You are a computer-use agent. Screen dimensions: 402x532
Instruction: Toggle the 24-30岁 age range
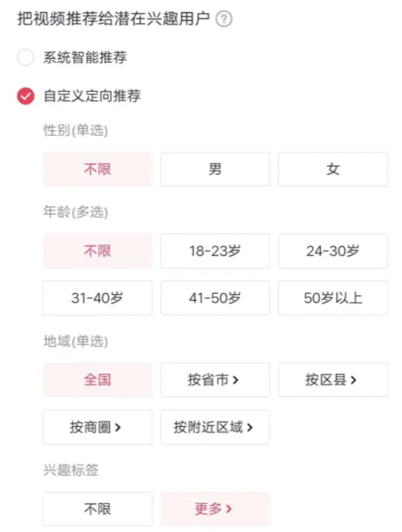click(333, 251)
